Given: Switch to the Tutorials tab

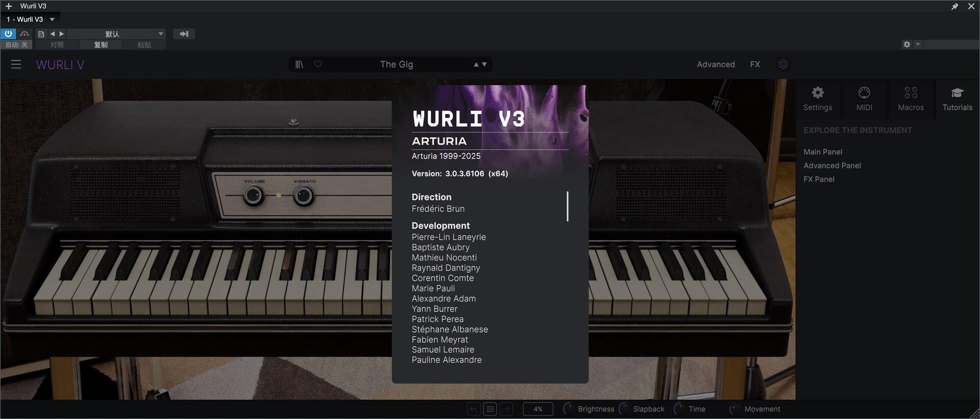Looking at the screenshot, I should (957, 99).
